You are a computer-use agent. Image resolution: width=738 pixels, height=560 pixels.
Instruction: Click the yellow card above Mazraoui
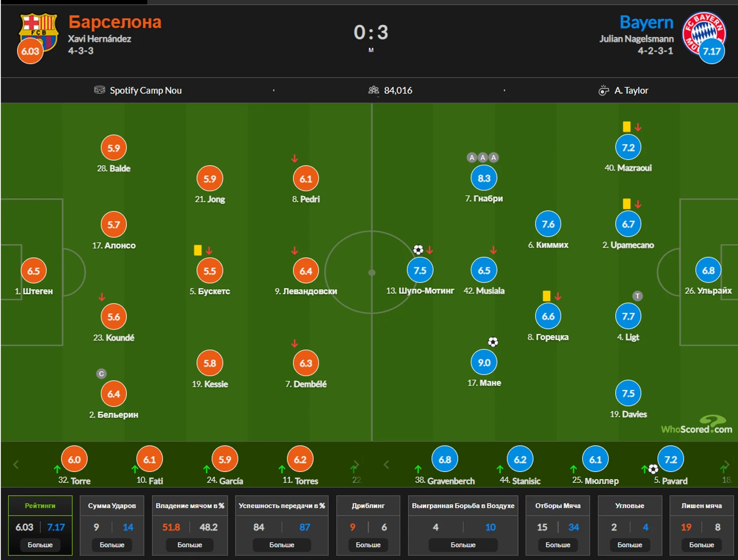(x=627, y=127)
